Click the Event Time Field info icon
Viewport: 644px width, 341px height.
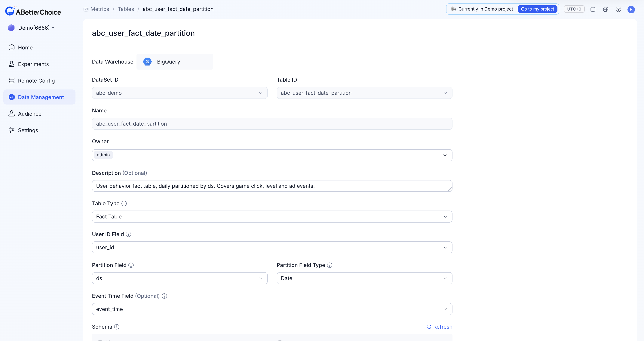[x=164, y=296]
